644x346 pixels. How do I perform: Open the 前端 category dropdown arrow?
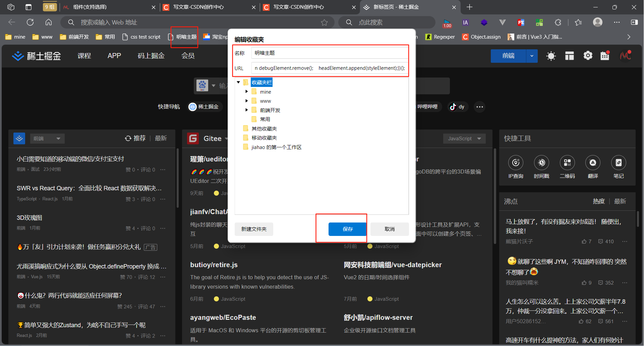tap(532, 56)
